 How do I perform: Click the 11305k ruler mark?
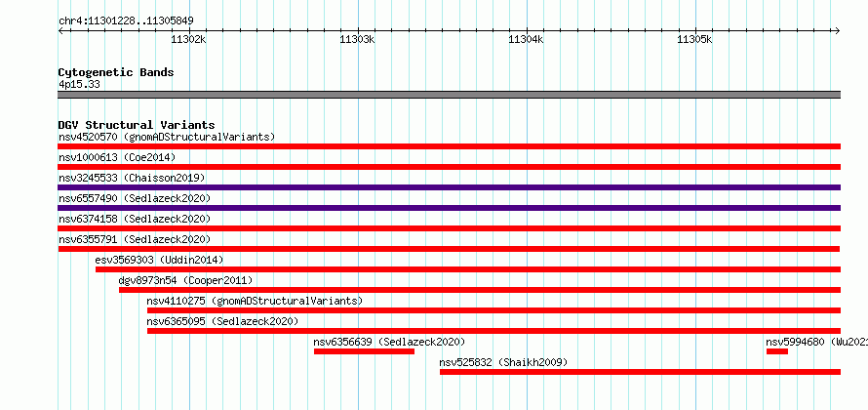click(x=694, y=39)
